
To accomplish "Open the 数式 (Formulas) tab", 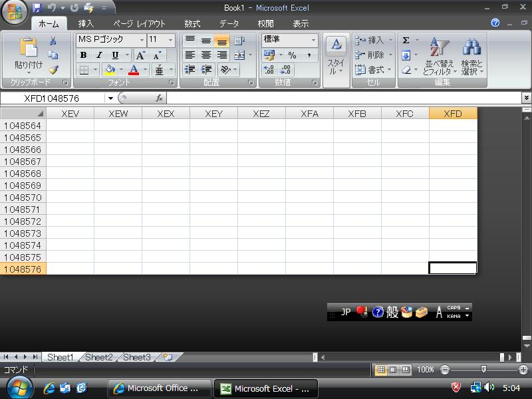I will (x=192, y=24).
